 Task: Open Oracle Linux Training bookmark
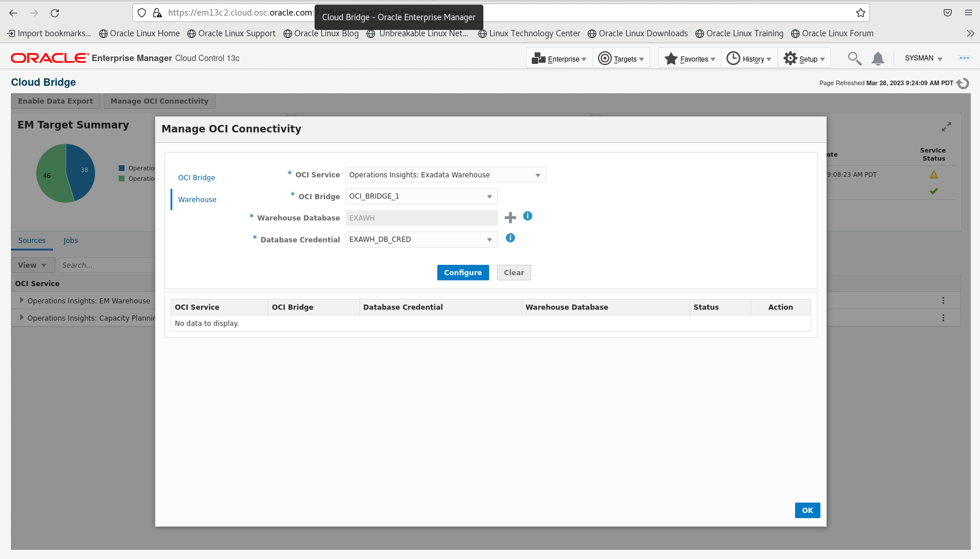[739, 33]
